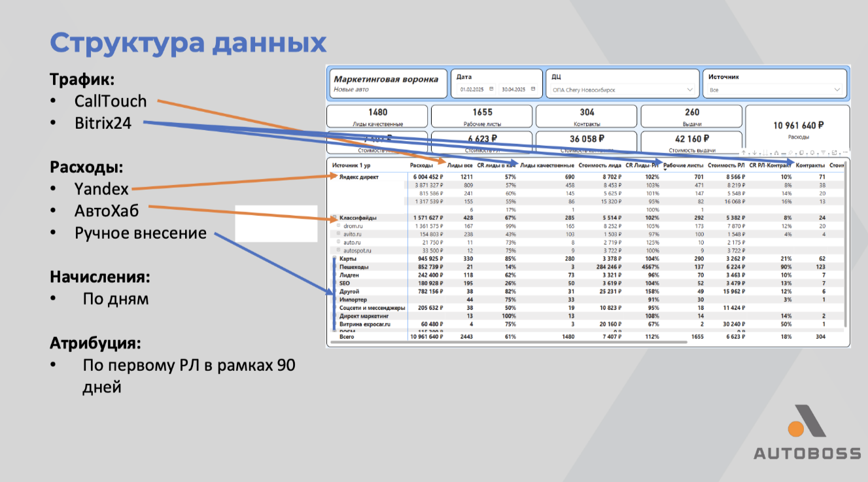Click the table's vertical scrollbar
868x482 pixels.
pyautogui.click(x=846, y=245)
